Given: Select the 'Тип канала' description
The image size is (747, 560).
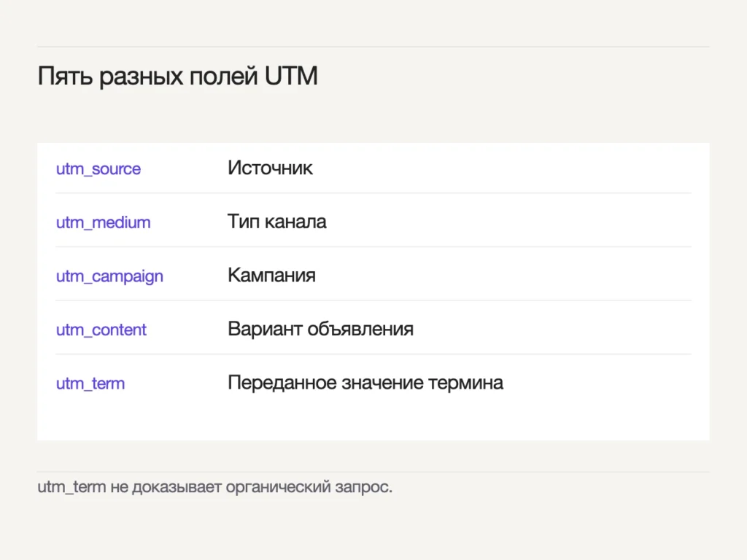Looking at the screenshot, I should click(276, 222).
